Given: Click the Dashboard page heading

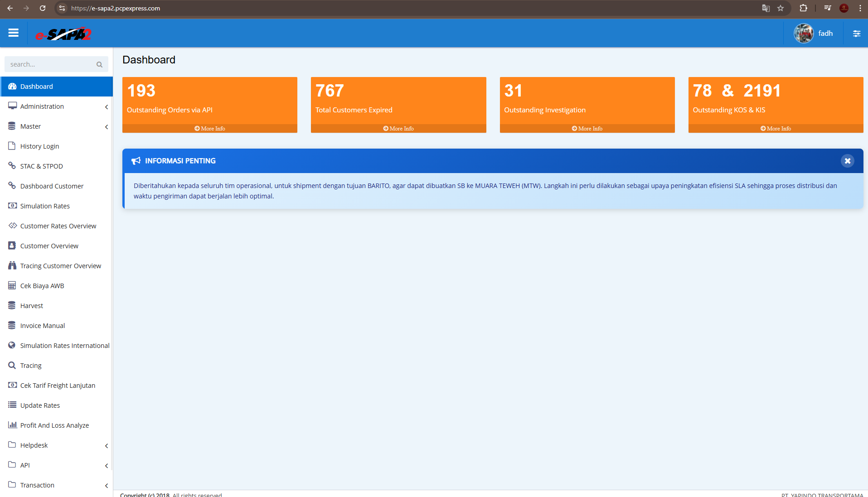Looking at the screenshot, I should (149, 60).
